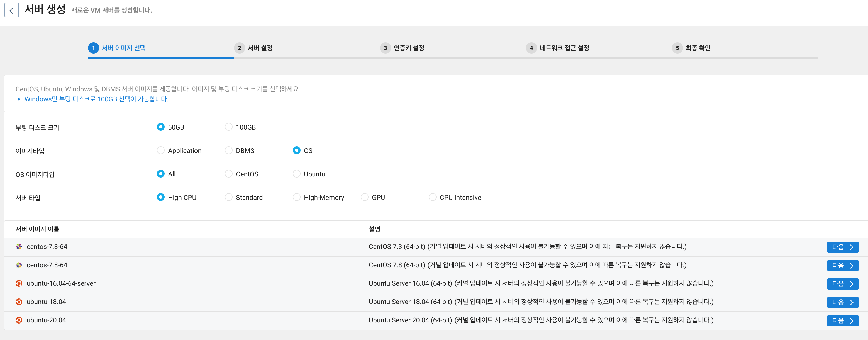Select the ubuntu-16.04-64-server image row
The width and height of the screenshot is (868, 340).
click(x=61, y=283)
